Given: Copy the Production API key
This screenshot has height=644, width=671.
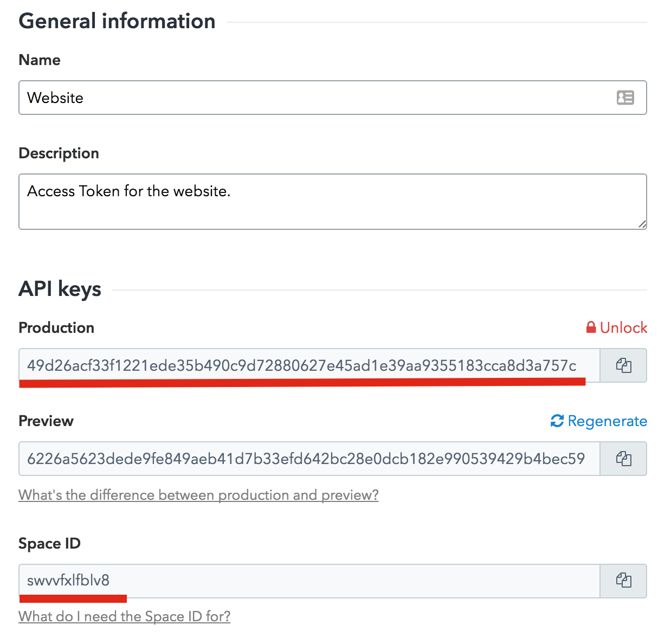Looking at the screenshot, I should [623, 365].
